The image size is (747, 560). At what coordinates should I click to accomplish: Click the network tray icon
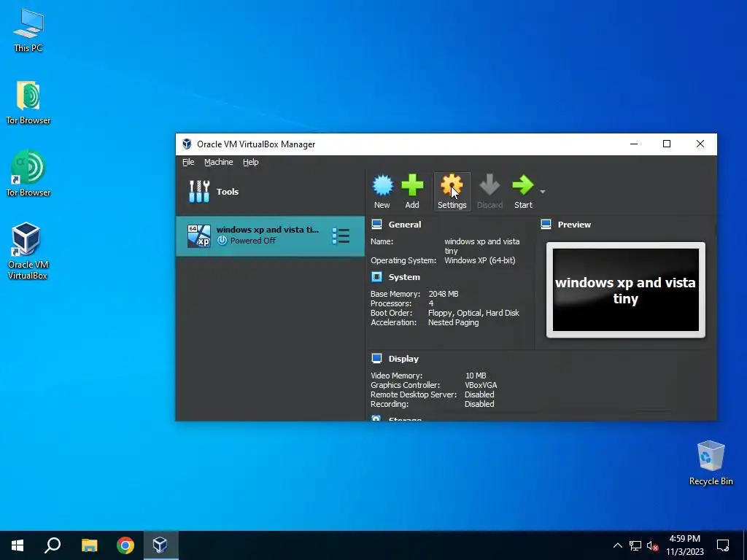[635, 545]
